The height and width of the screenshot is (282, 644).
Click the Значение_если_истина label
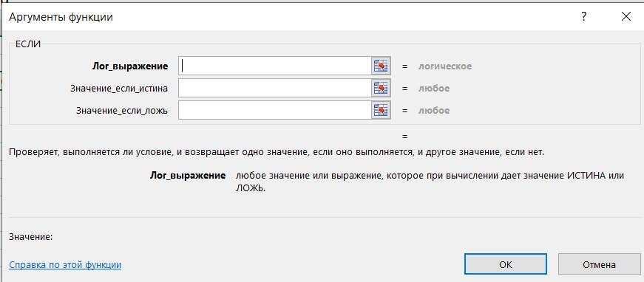119,89
